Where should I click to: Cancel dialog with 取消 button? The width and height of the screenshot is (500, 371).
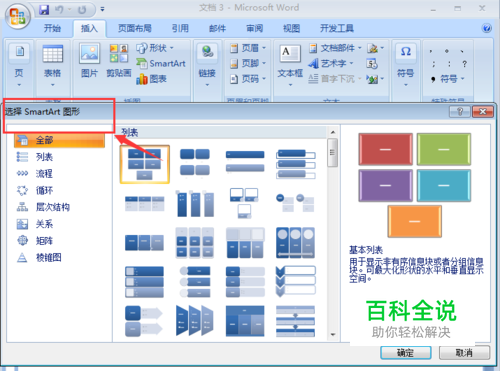click(x=464, y=353)
